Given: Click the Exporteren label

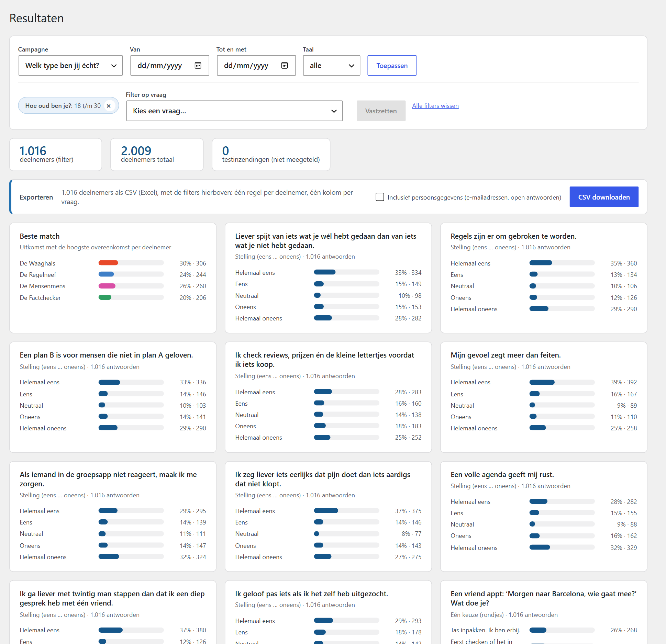Looking at the screenshot, I should tap(36, 197).
